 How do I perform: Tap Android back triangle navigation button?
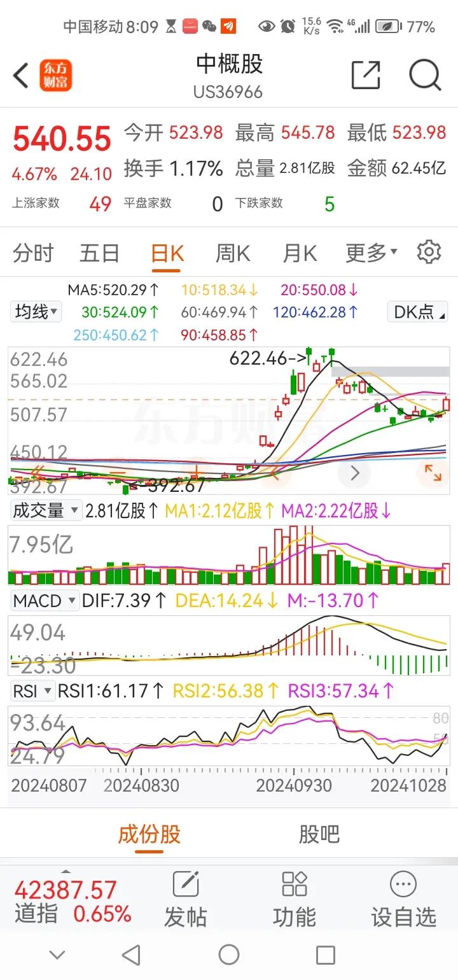(131, 955)
